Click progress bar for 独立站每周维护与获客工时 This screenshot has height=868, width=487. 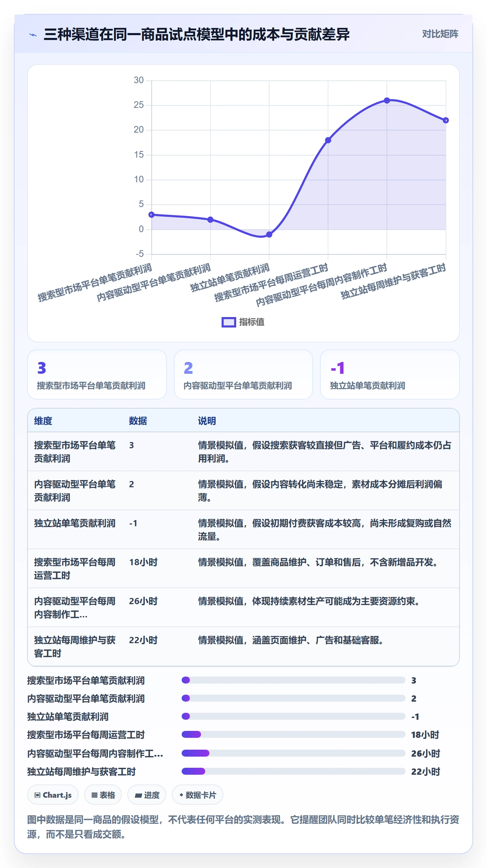click(294, 771)
